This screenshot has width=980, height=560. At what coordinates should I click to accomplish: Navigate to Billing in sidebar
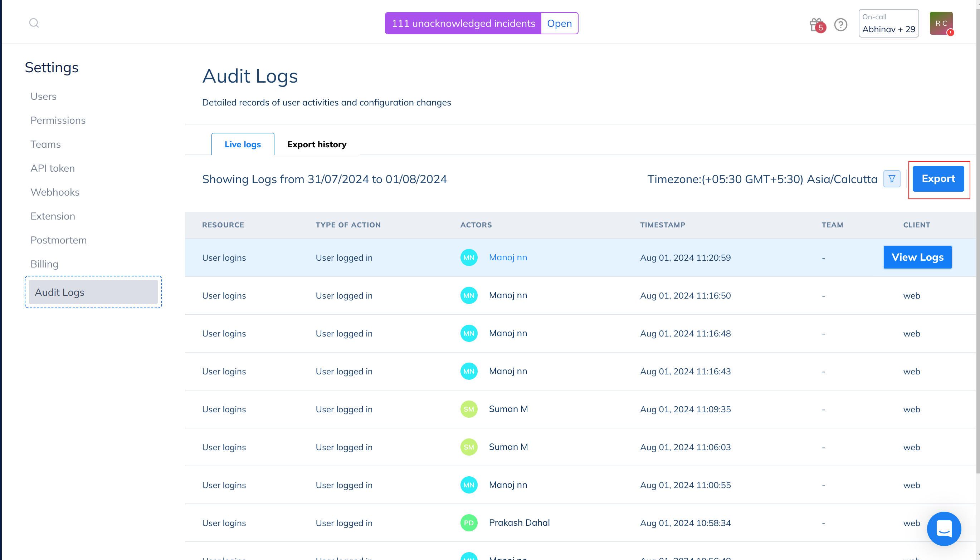click(44, 264)
